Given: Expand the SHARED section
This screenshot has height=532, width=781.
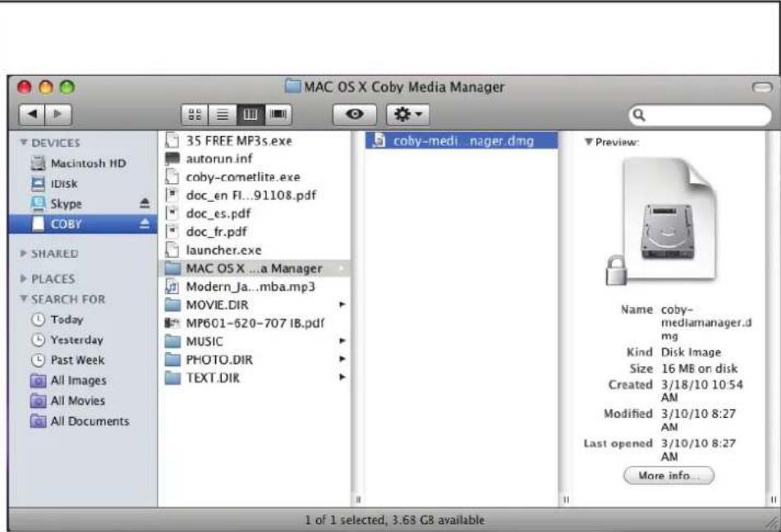Looking at the screenshot, I should click(24, 254).
